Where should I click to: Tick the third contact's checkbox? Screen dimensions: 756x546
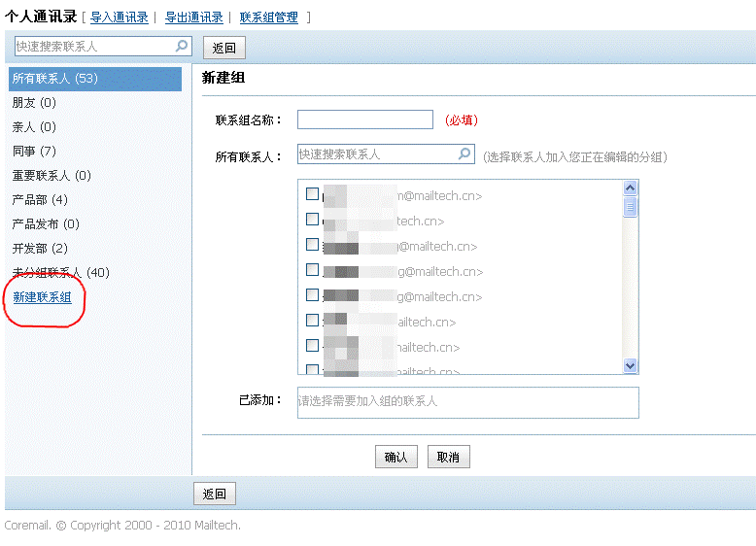click(x=312, y=245)
